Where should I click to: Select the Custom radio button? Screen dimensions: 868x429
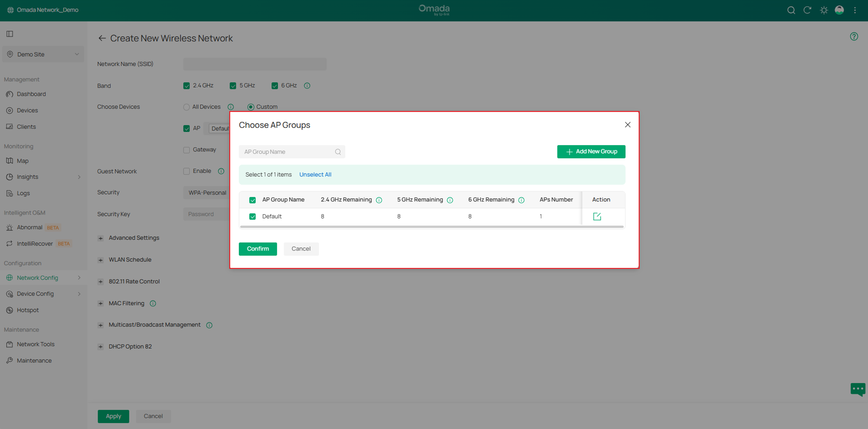(250, 107)
